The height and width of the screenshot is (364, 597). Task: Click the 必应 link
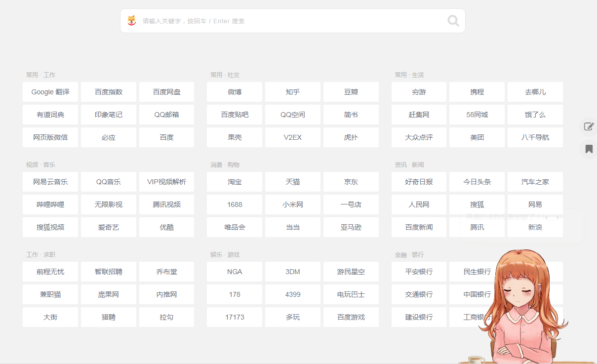[109, 137]
